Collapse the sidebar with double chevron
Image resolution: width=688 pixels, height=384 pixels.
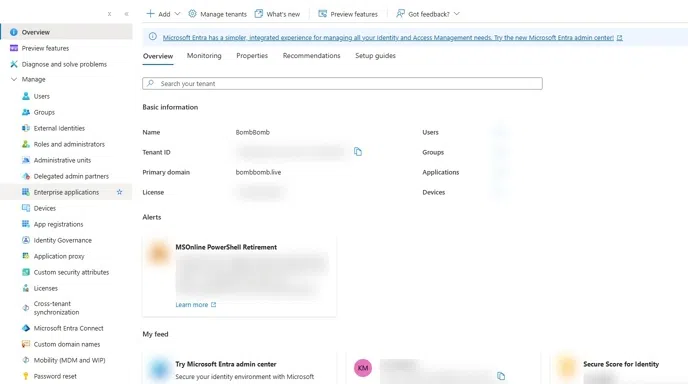tap(126, 14)
